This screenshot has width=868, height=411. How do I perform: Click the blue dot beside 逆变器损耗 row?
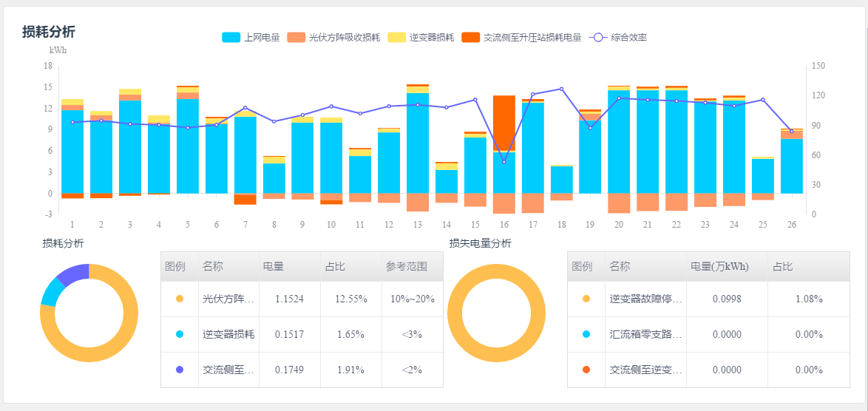tap(180, 334)
